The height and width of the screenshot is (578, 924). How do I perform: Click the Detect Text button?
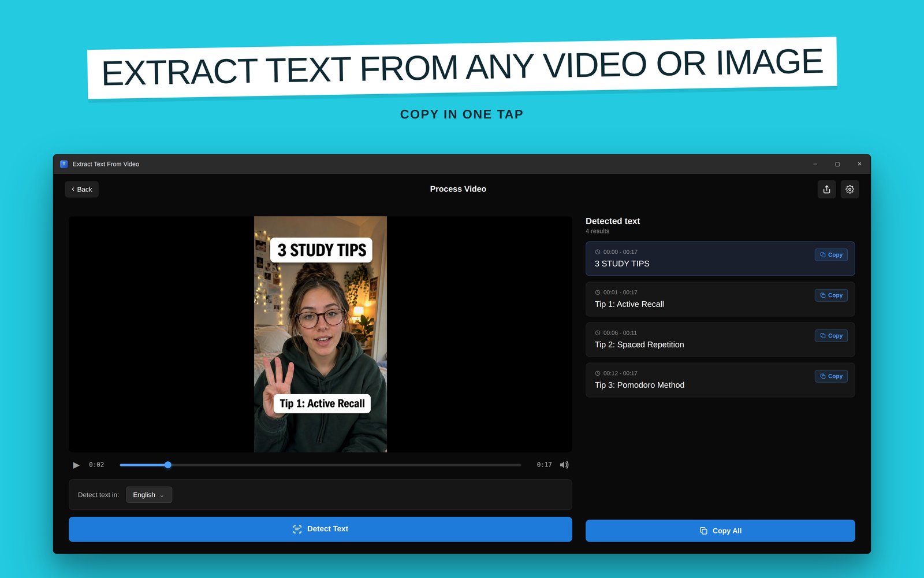pos(321,529)
